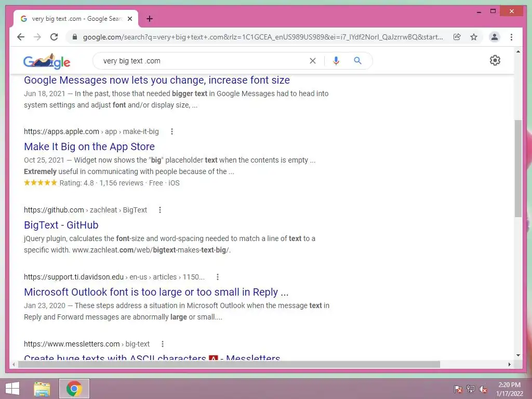This screenshot has height=399, width=532.
Task: View site information via the lock icon
Action: tap(75, 37)
